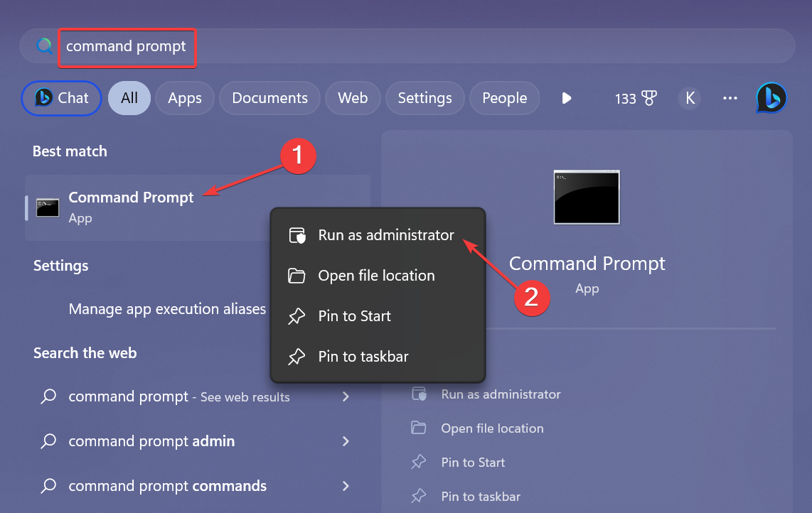Click the pin icon beside preview pane Pin to taskbar

click(418, 496)
